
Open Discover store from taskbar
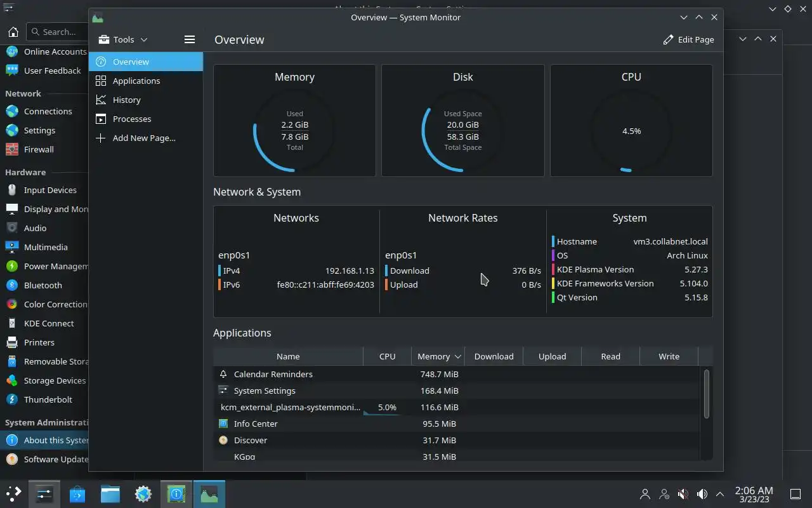point(77,493)
